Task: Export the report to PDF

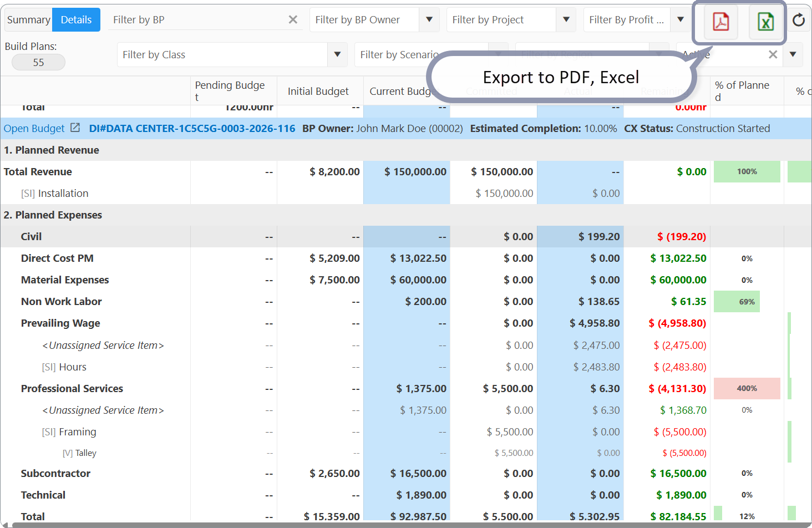Action: [x=720, y=22]
